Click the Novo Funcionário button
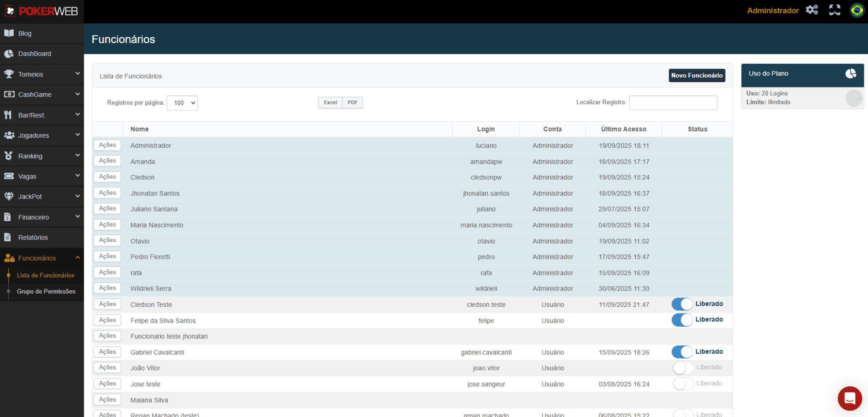 tap(696, 75)
